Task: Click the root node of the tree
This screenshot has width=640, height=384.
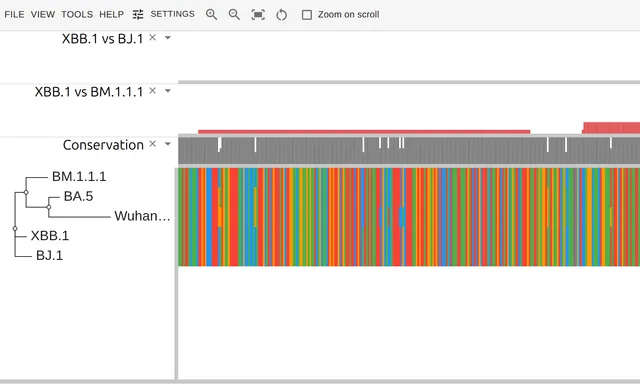Action: 15,229
